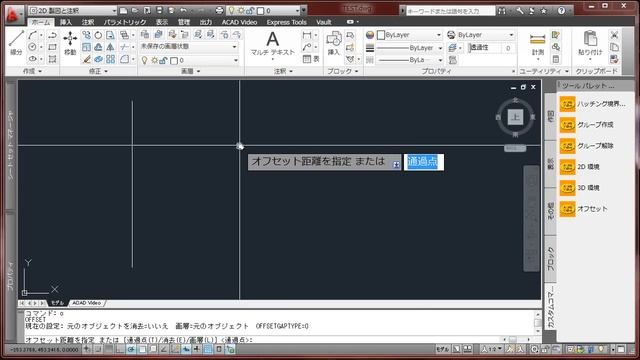This screenshot has height=360, width=640.
Task: Click the cut scissors icon in clipboard panel
Action: coord(614,35)
